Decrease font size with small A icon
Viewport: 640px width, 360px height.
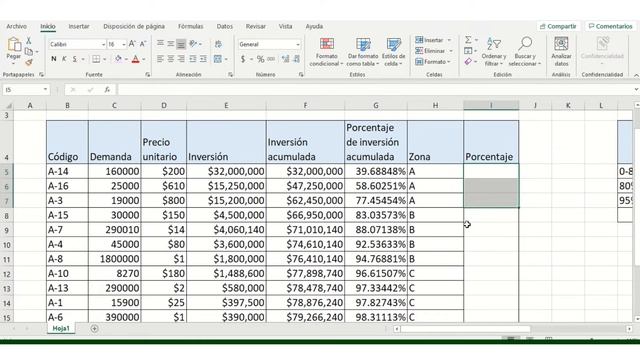pos(143,44)
